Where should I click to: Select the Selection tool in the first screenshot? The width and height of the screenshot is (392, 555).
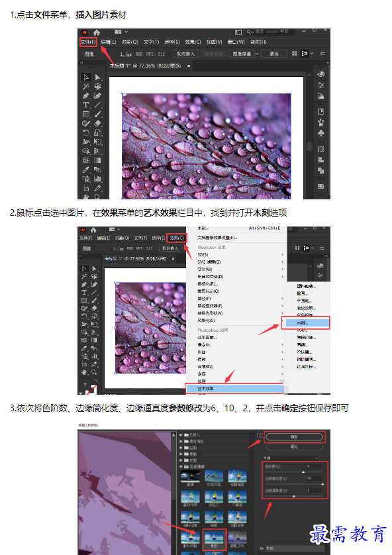[86, 77]
